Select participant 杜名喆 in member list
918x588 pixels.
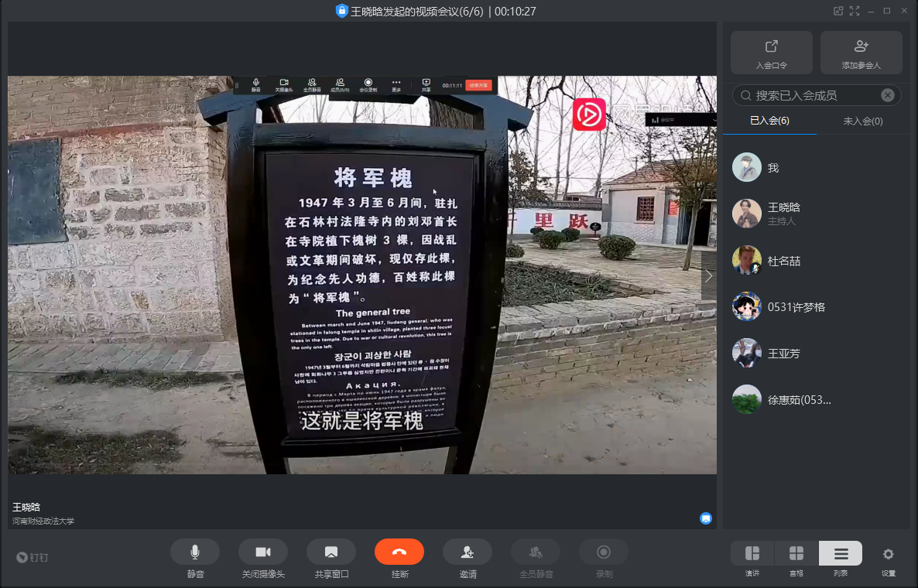click(783, 262)
